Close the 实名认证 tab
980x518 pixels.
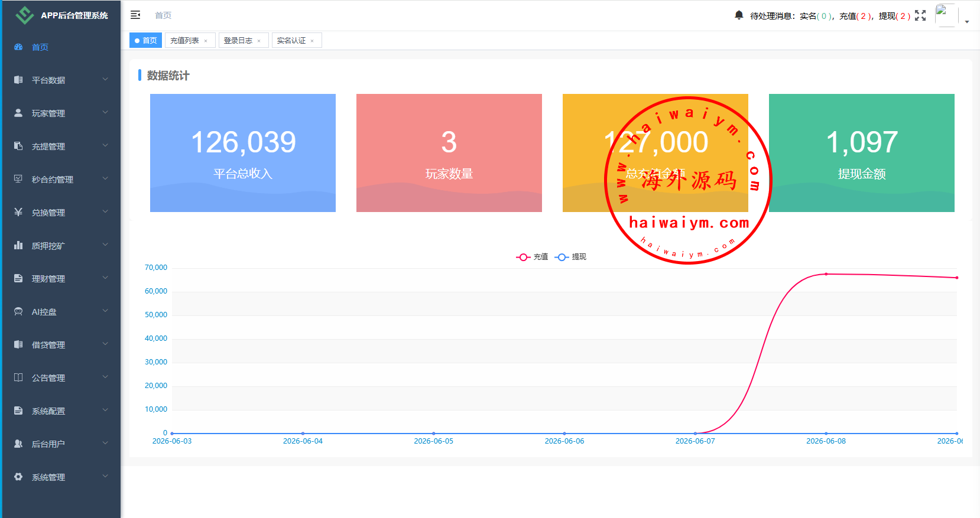click(x=312, y=41)
